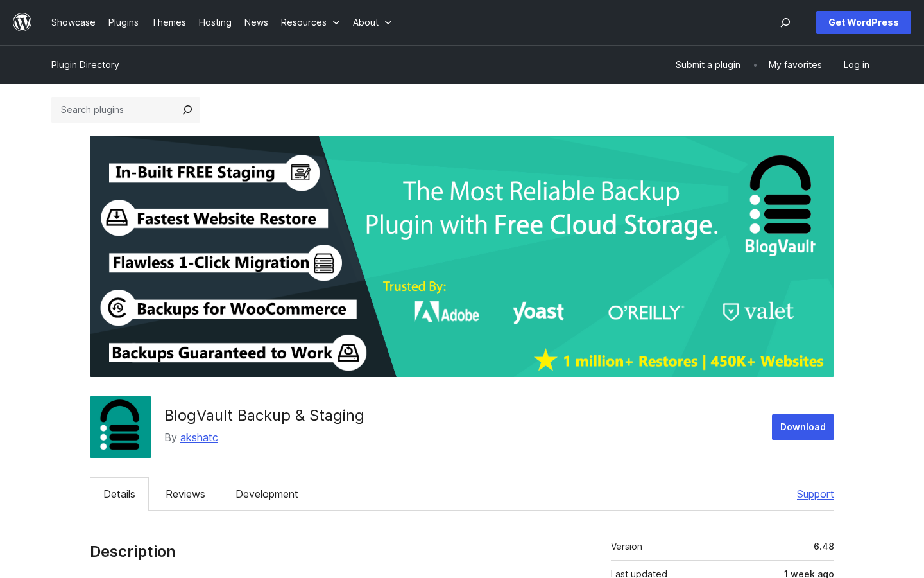This screenshot has height=578, width=924.
Task: Open the Support link
Action: point(815,494)
